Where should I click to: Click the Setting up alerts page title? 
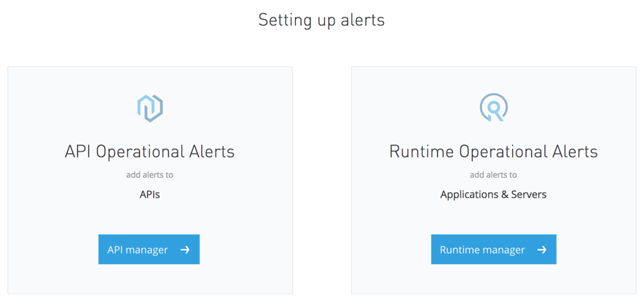coord(321,20)
